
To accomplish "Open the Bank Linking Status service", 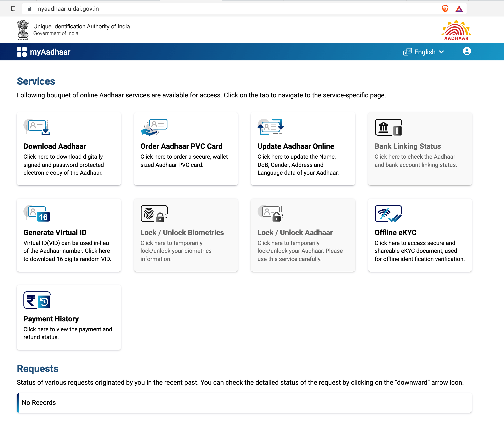I will click(x=420, y=149).
